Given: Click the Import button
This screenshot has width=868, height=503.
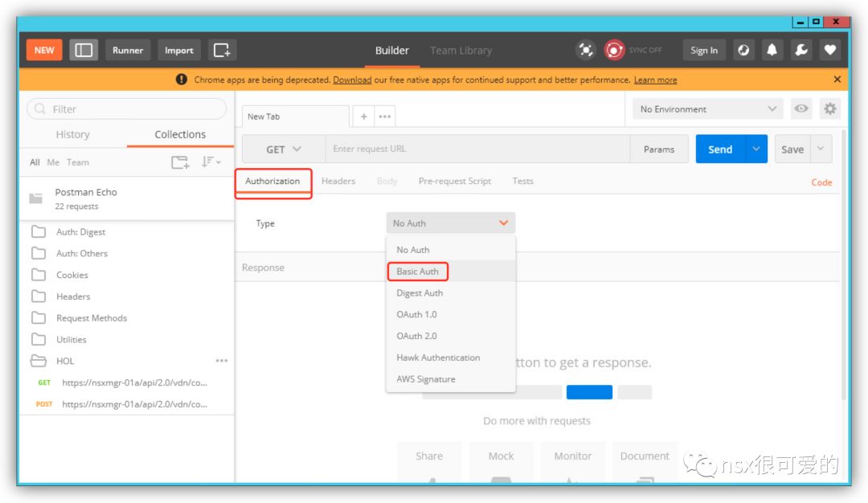Looking at the screenshot, I should pyautogui.click(x=178, y=51).
